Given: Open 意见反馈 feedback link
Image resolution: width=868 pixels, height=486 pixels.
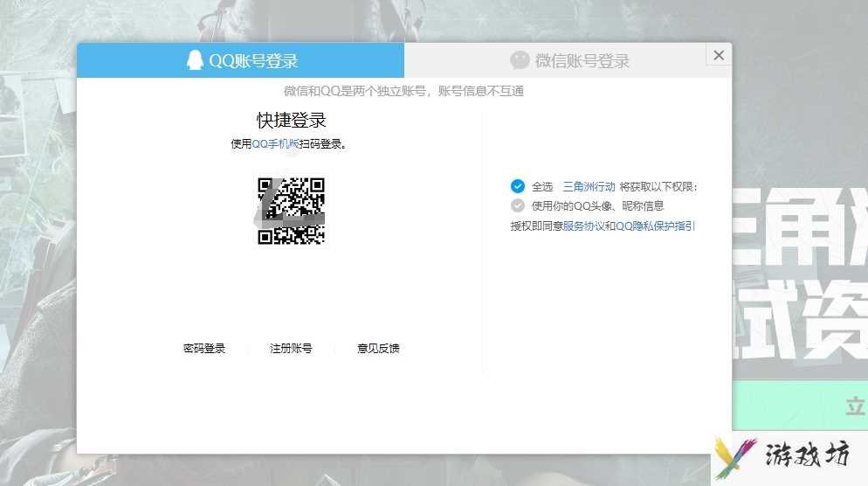Looking at the screenshot, I should tap(378, 348).
